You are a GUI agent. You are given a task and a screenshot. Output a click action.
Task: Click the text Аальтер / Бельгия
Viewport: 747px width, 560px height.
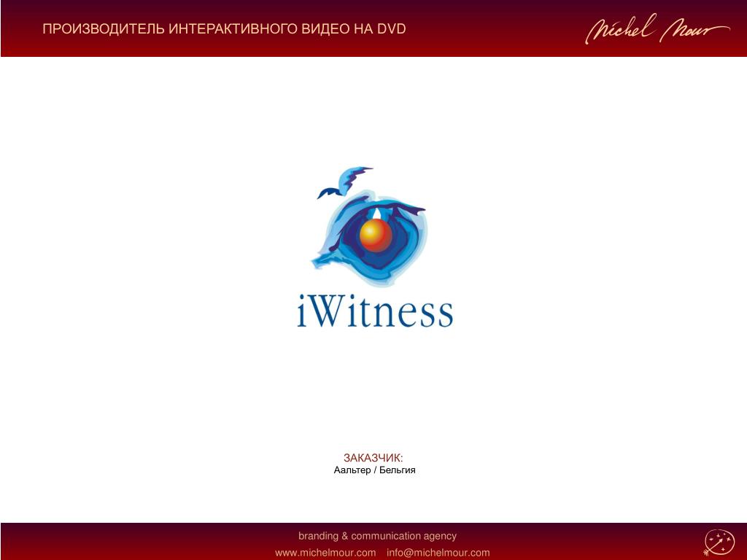pos(374,470)
